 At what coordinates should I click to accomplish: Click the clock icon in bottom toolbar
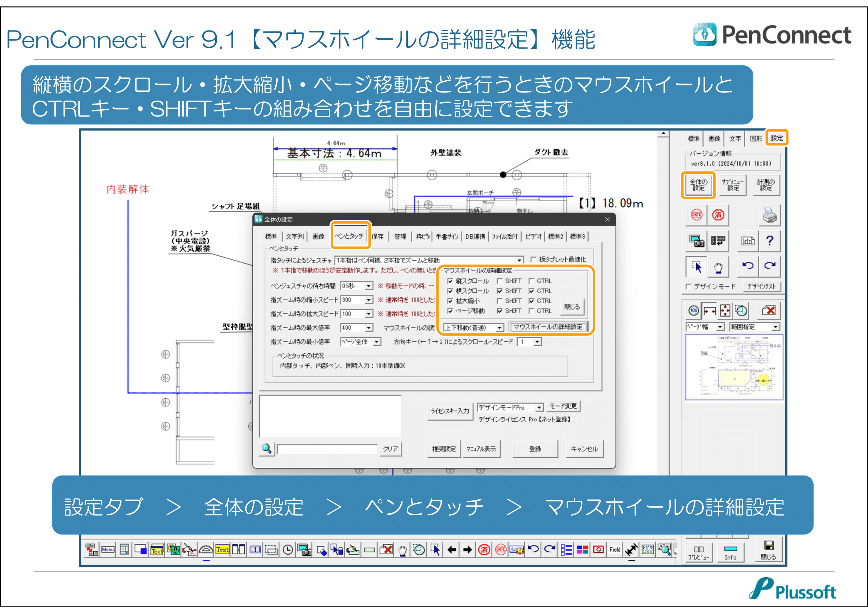[288, 550]
